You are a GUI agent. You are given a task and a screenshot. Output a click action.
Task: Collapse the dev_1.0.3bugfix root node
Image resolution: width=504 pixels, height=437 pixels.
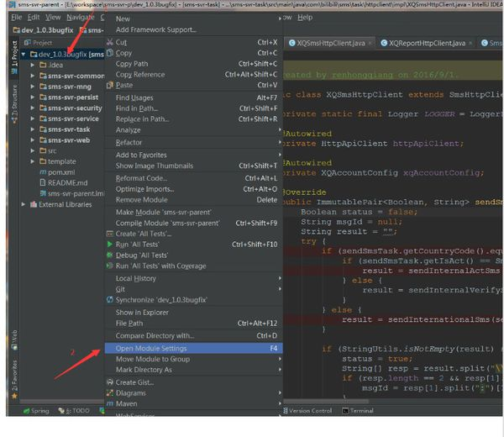point(24,55)
